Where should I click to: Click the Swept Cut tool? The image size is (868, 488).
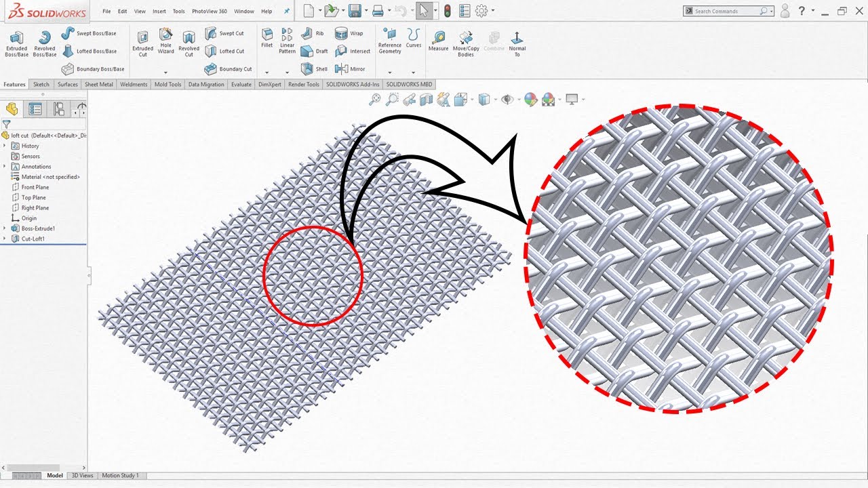point(224,33)
